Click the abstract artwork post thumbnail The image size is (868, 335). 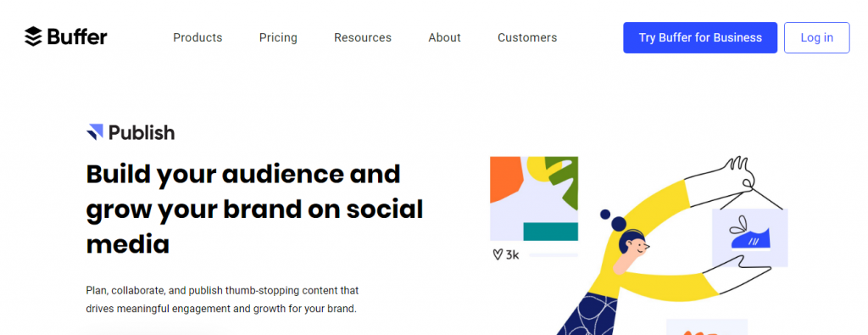click(534, 198)
